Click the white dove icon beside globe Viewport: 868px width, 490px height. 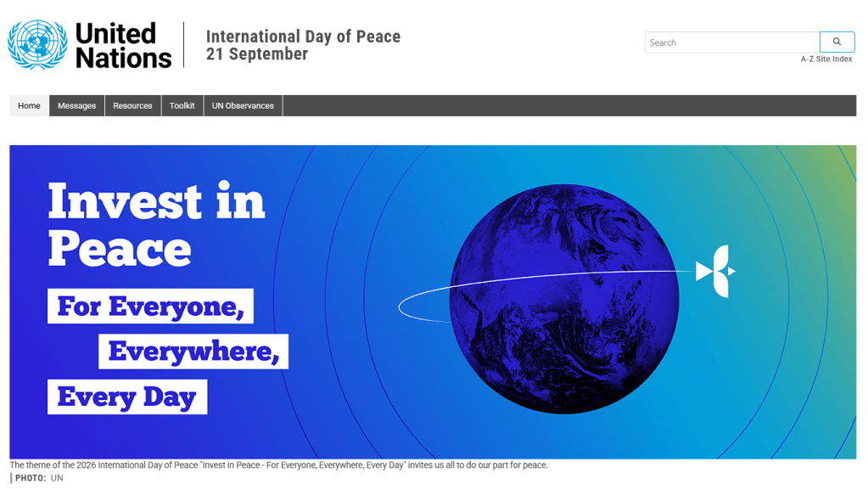pyautogui.click(x=716, y=271)
